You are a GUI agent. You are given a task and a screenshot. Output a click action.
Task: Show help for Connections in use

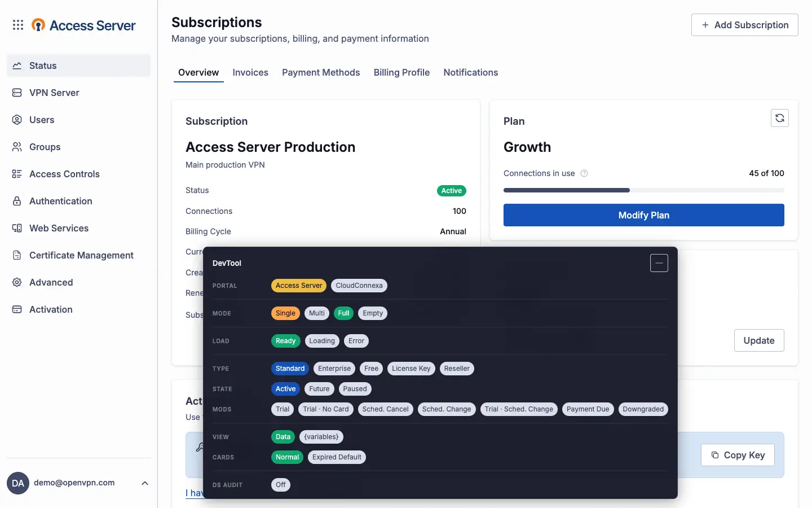(x=584, y=173)
